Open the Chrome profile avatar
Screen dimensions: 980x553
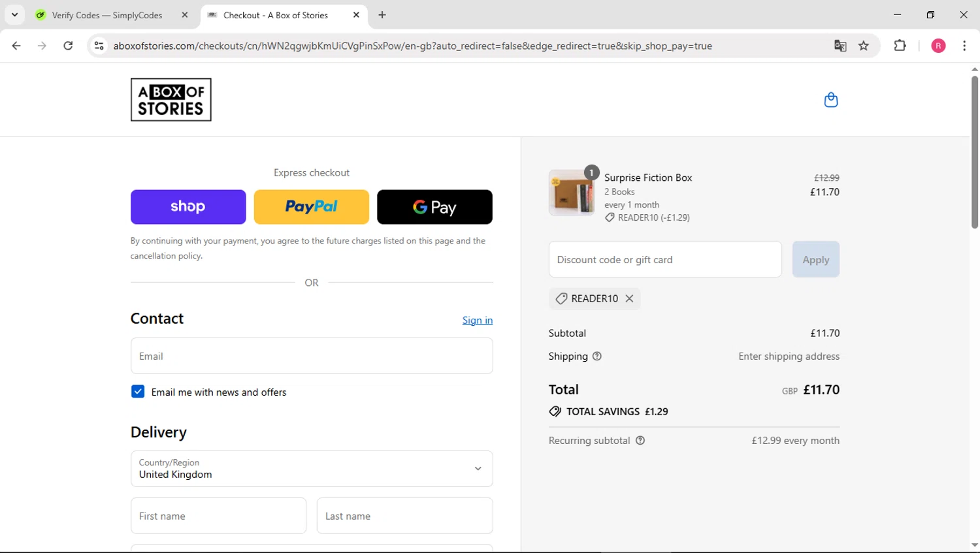coord(938,46)
